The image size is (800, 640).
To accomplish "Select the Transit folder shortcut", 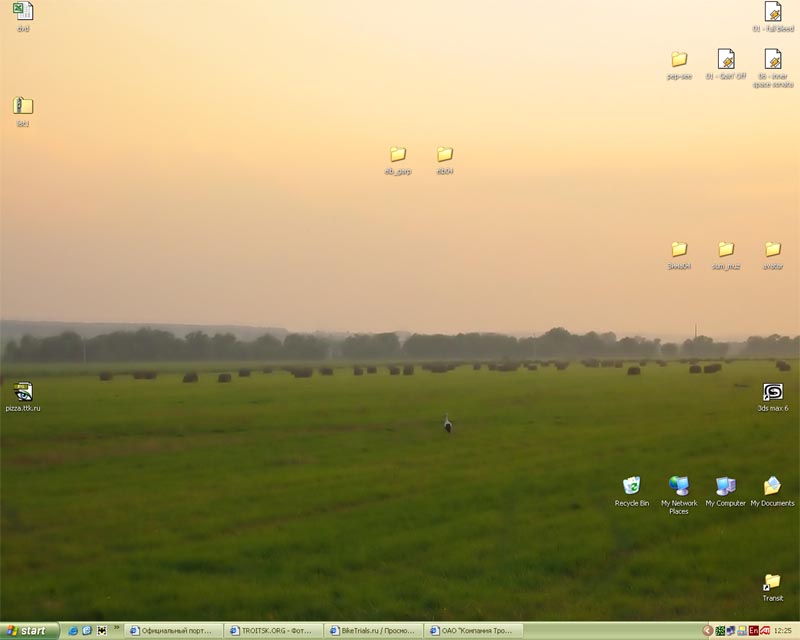I will (772, 583).
